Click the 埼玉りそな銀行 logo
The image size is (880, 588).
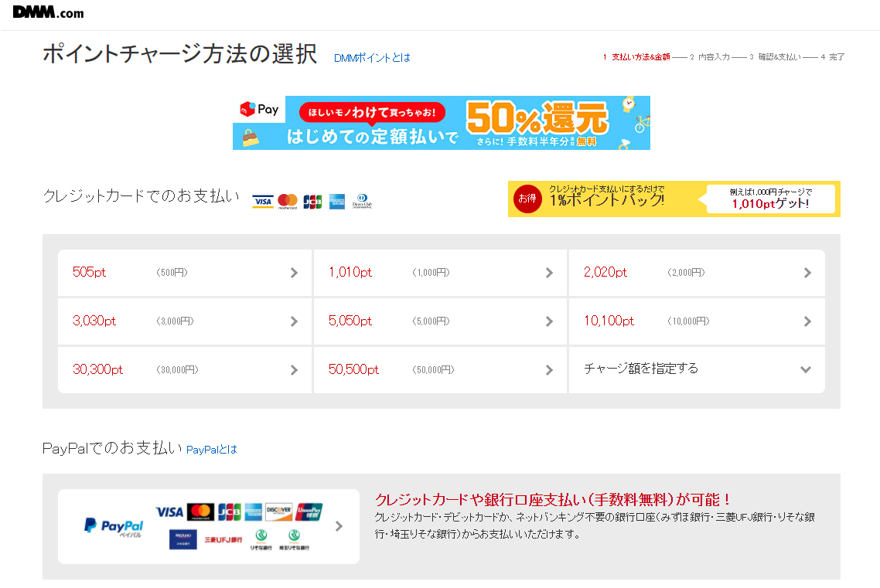click(294, 540)
